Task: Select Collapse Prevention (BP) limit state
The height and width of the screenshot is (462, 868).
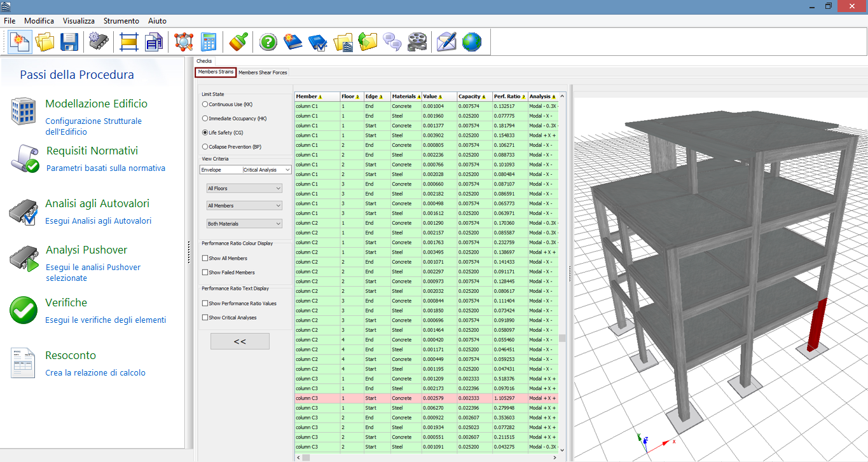Action: [x=205, y=147]
